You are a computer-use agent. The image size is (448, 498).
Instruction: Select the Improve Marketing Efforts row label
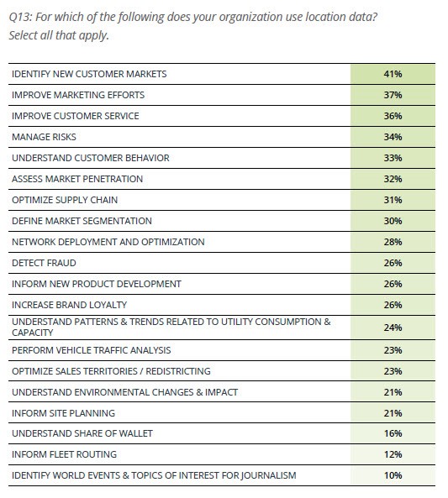tap(78, 95)
